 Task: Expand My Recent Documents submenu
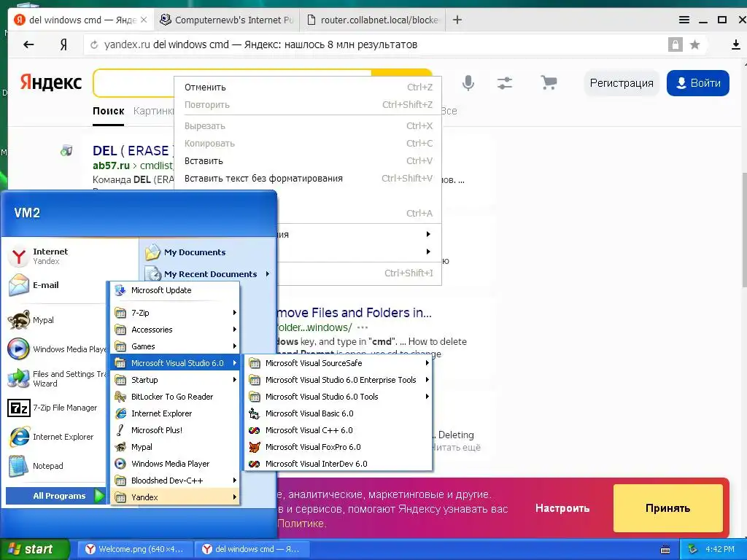pos(208,274)
